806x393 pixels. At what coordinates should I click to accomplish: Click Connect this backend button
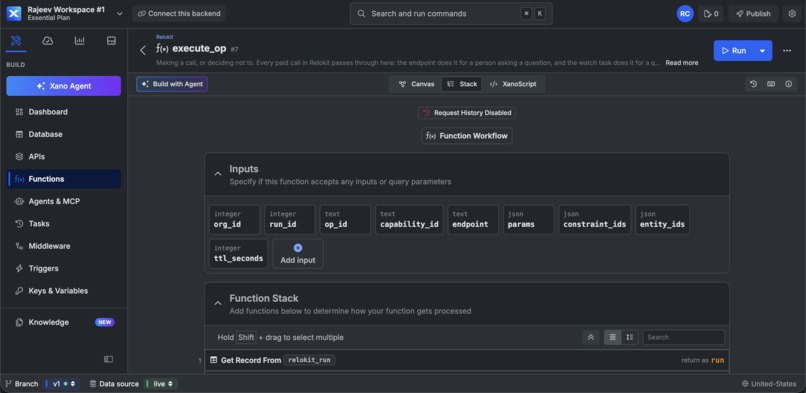pyautogui.click(x=179, y=14)
